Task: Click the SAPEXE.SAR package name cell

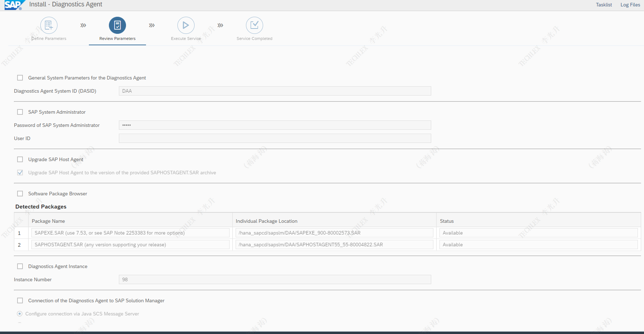Action: pos(130,233)
